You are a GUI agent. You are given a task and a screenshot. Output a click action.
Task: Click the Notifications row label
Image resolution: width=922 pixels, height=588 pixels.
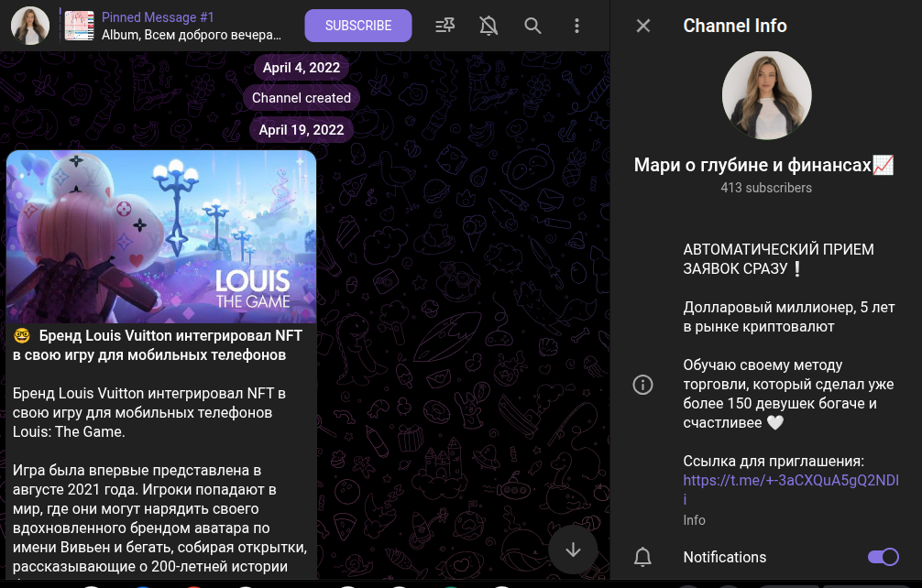tap(724, 557)
